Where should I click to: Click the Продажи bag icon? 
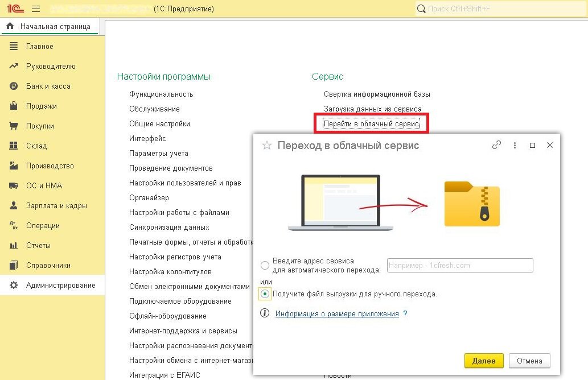[14, 106]
